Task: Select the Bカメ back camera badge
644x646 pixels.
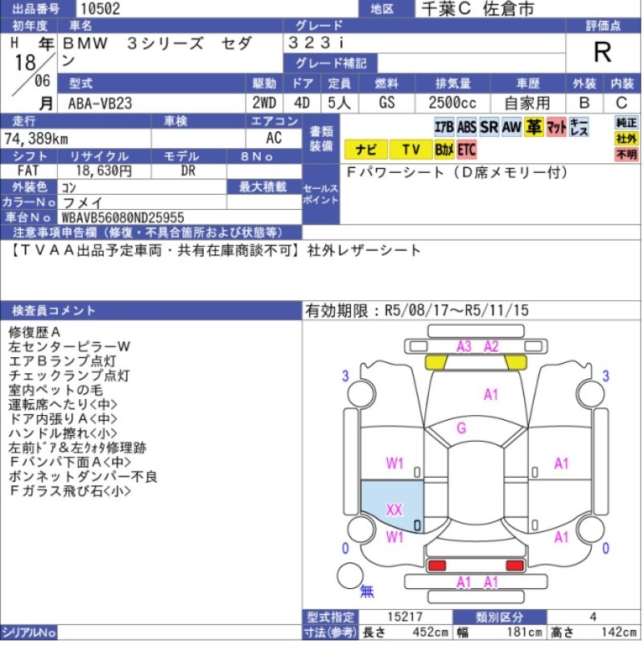Action: click(444, 150)
